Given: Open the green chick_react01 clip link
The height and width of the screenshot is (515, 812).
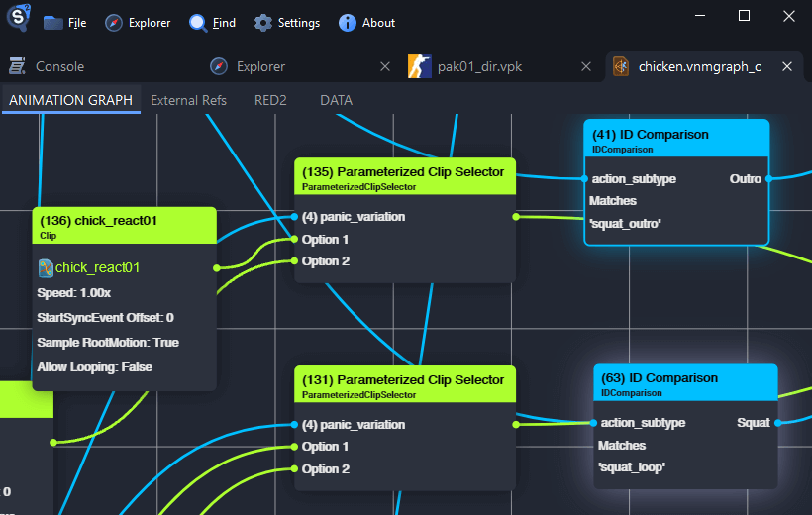Looking at the screenshot, I should click(97, 267).
